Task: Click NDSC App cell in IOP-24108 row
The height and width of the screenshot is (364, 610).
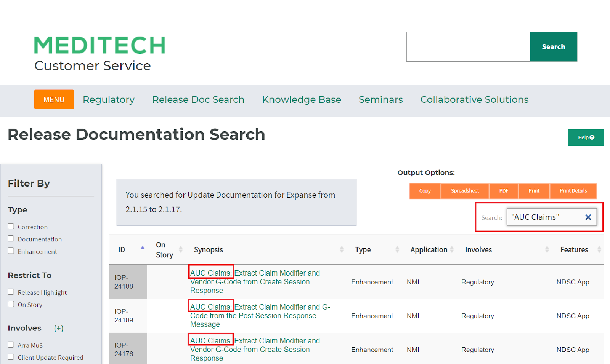Action: click(573, 282)
